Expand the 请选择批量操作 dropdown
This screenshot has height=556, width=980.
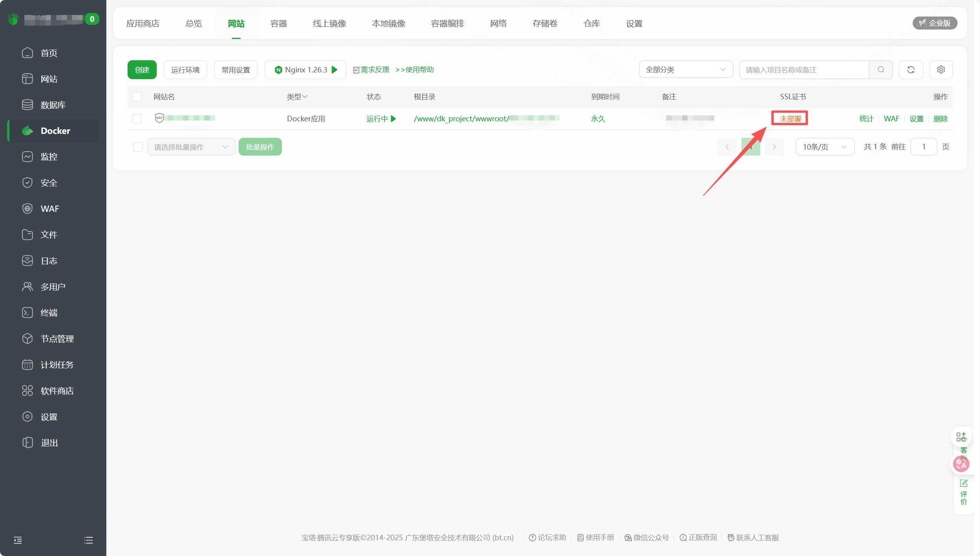point(191,146)
